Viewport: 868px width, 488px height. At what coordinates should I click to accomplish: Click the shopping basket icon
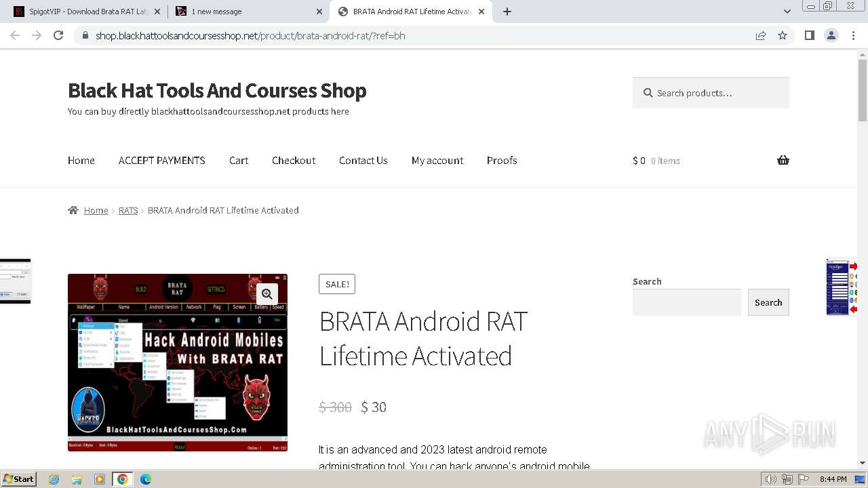[x=783, y=161]
